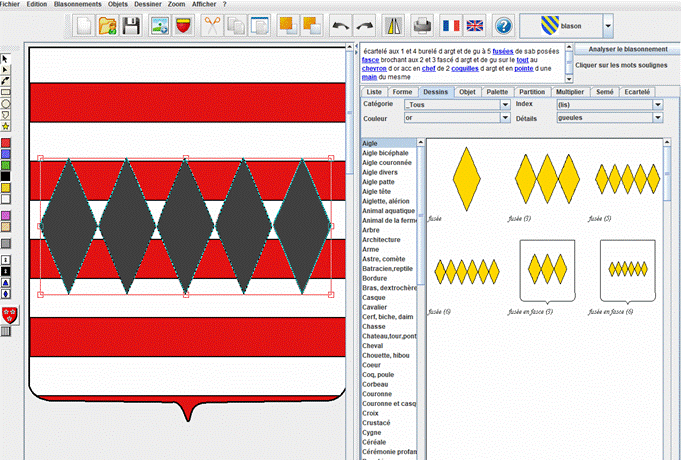Open the Catégorie dropdown
This screenshot has width=681, height=460.
454,104
